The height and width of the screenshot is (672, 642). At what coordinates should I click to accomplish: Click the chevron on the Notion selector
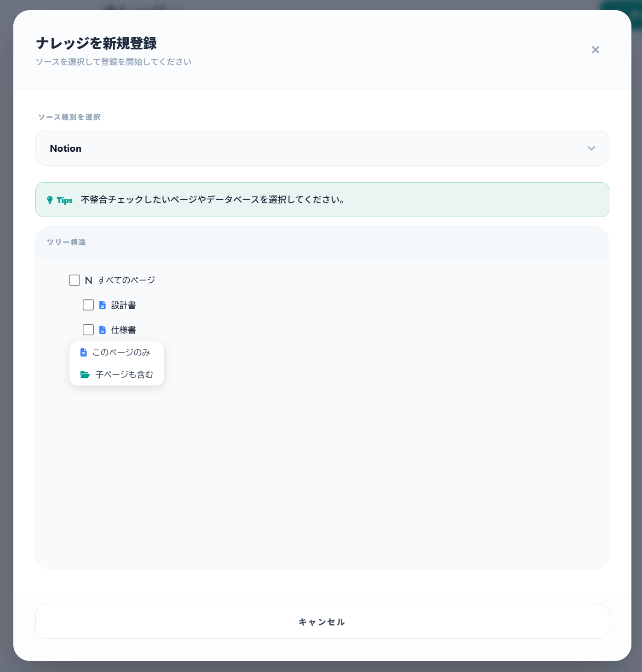(591, 148)
